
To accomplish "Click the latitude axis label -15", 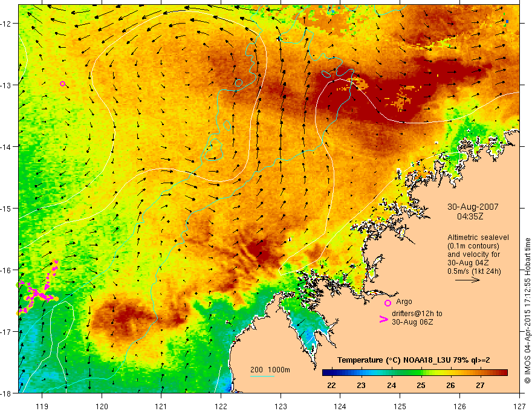I will pos(6,208).
